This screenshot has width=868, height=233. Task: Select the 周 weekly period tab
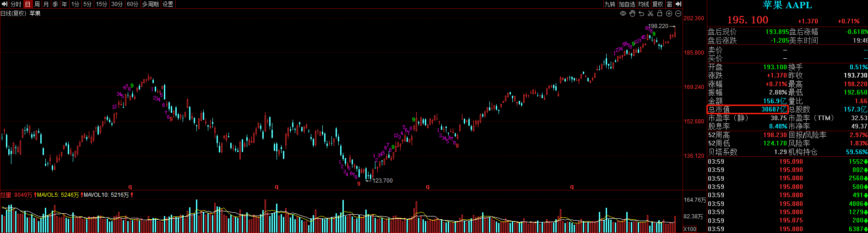coord(37,4)
